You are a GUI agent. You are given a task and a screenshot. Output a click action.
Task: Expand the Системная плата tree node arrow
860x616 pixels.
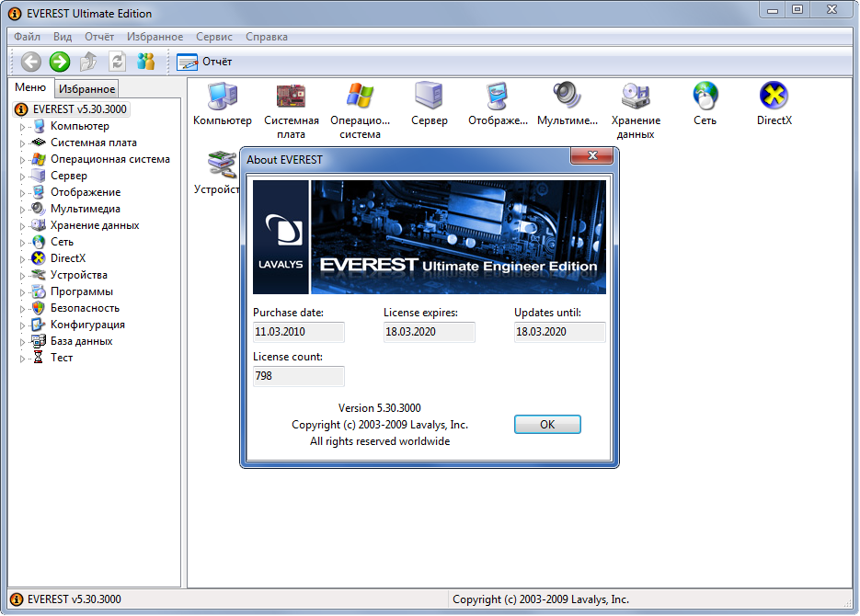point(22,143)
